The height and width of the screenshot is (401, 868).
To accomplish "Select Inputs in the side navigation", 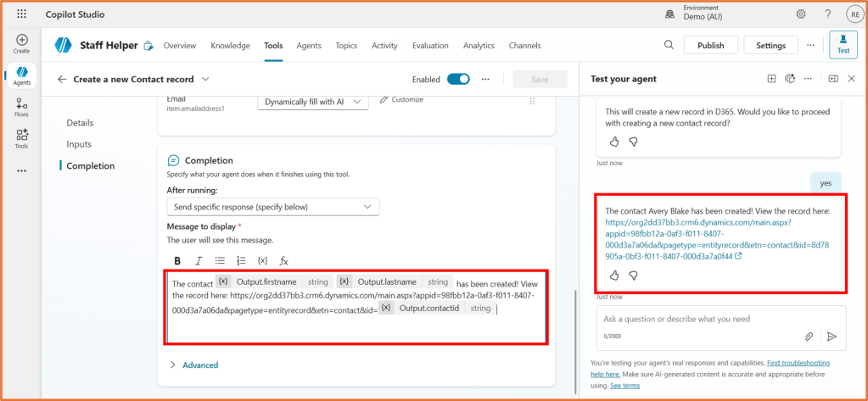I will [79, 144].
